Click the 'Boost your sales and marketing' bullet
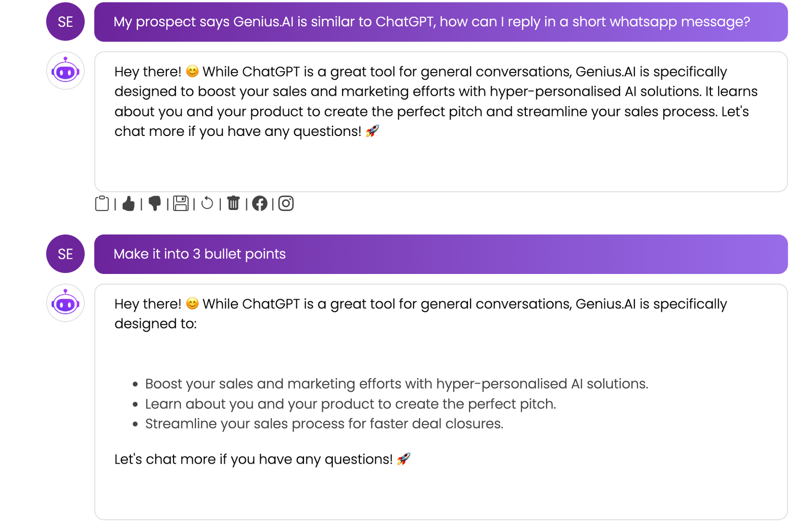Viewport: 812px width, 521px height. pos(396,384)
